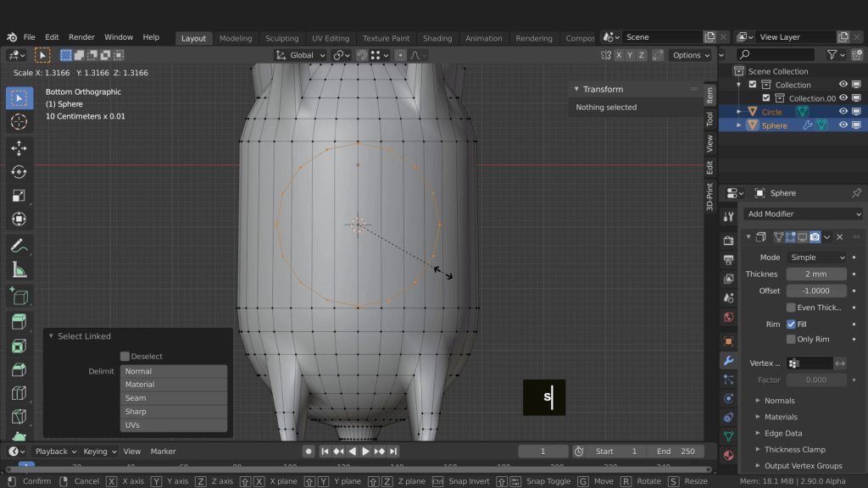Adjust the Thickness 2 mm field
The width and height of the screenshot is (868, 488).
click(815, 274)
